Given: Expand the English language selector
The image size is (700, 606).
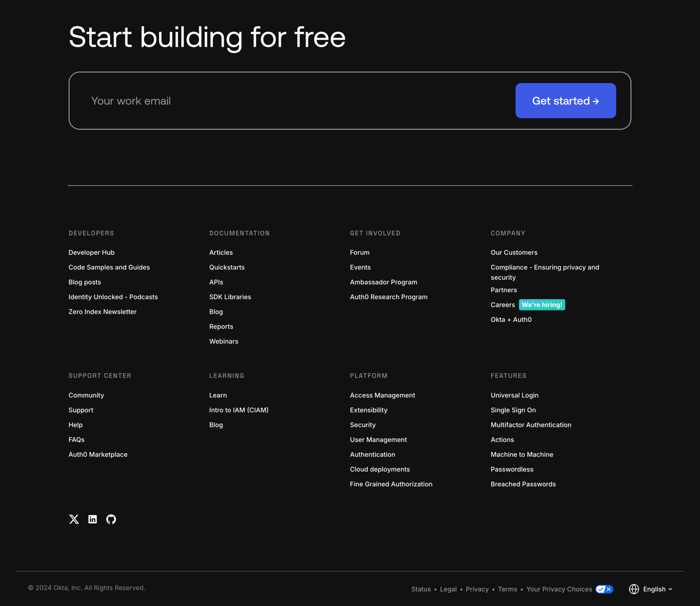Looking at the screenshot, I should pos(654,589).
